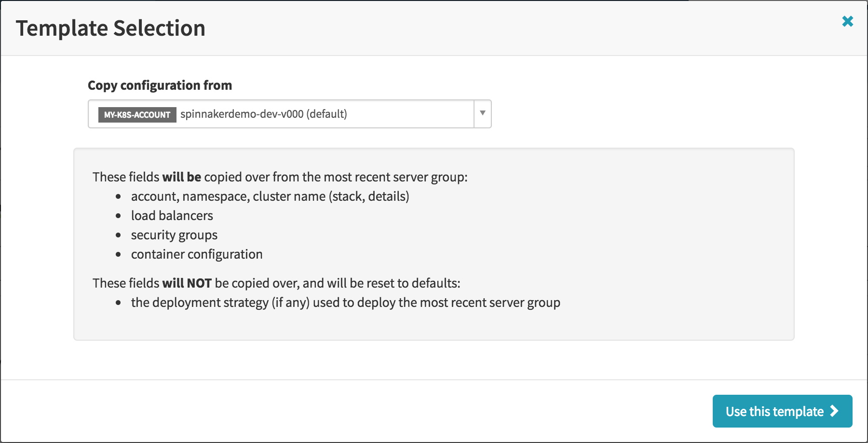
Task: Click the Use this template button
Action: click(x=782, y=411)
